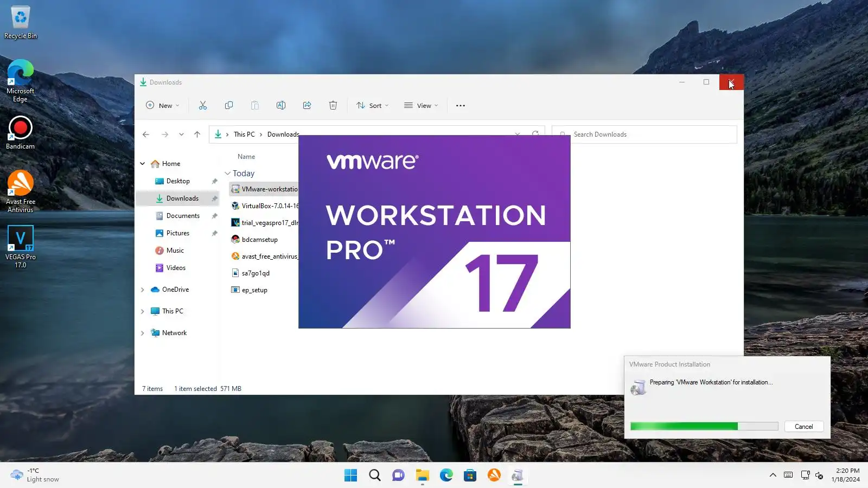Collapse the Today file group
This screenshot has height=488, width=868.
click(x=228, y=174)
